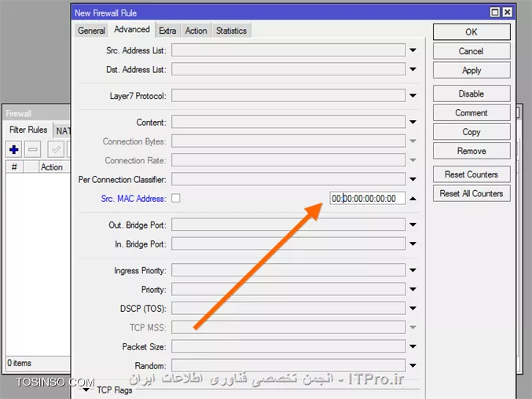Click the Layer7 Protocol input field
Viewport: 532px width, 399px height.
288,96
